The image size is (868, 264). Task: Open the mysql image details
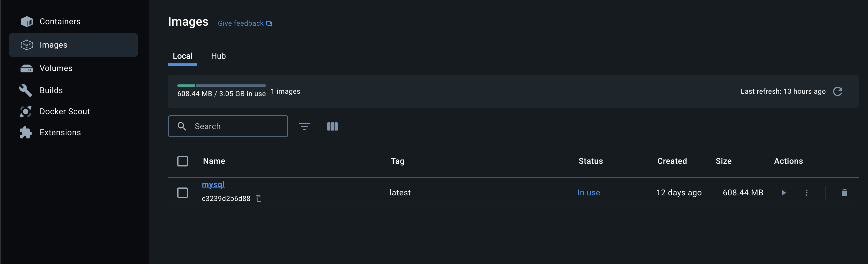pyautogui.click(x=213, y=184)
